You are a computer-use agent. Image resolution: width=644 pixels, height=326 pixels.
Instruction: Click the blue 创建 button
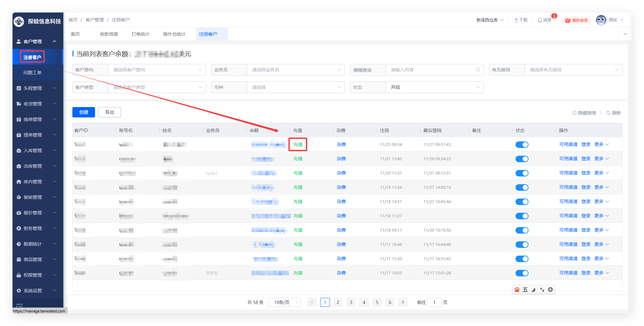(84, 112)
